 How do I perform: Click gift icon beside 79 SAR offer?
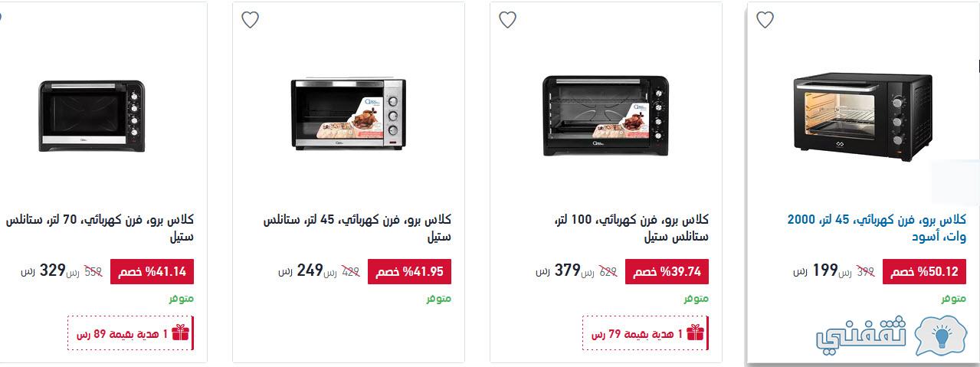[x=695, y=333]
